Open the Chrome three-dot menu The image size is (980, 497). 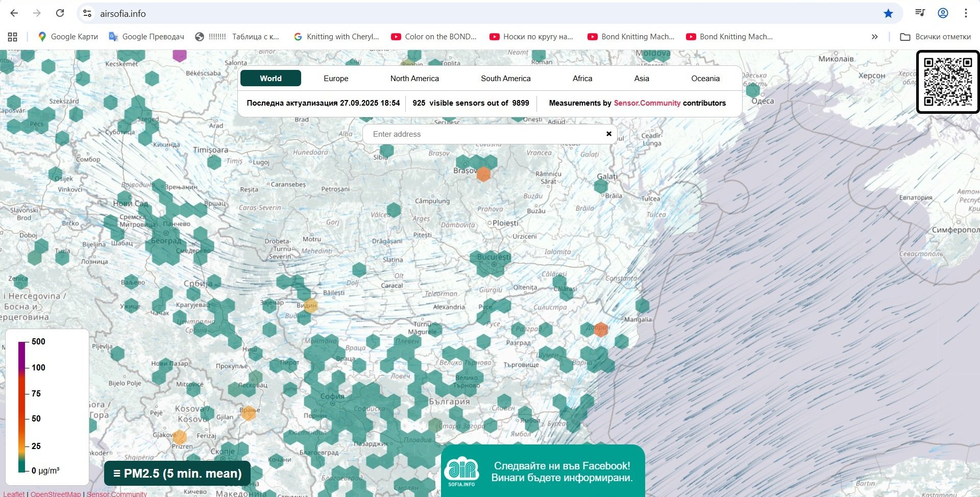click(x=966, y=13)
